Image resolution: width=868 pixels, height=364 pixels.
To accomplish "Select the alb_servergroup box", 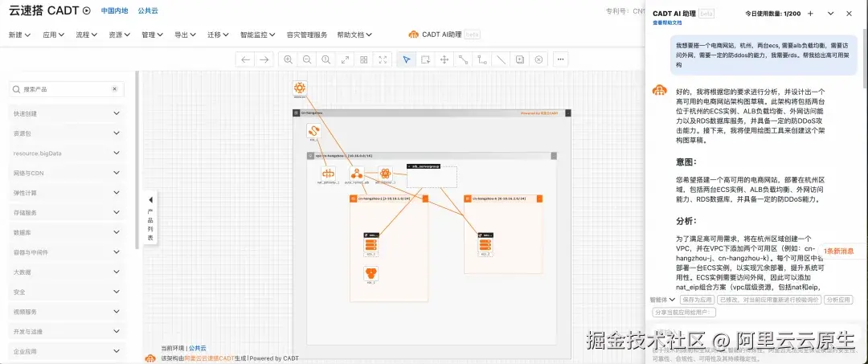I will point(432,177).
